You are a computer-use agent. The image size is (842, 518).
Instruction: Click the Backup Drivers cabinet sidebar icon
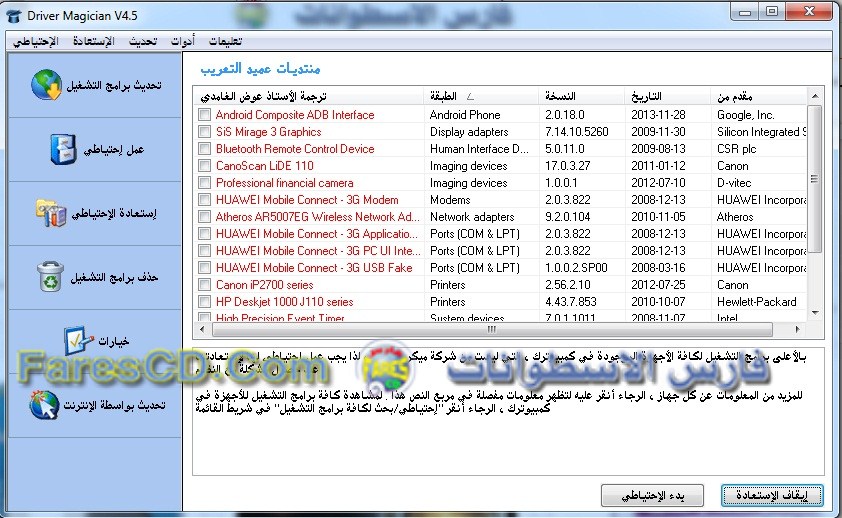coord(63,149)
